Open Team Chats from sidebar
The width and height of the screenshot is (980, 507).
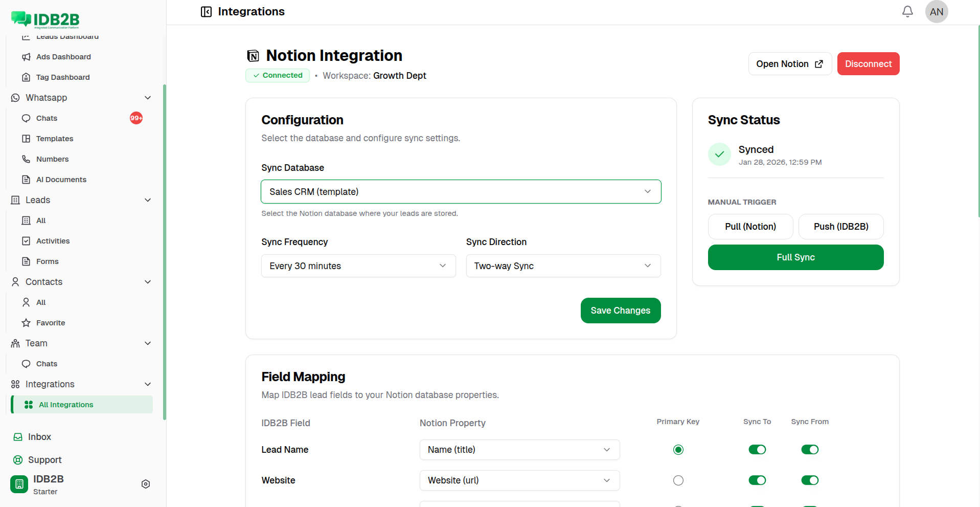pos(45,363)
